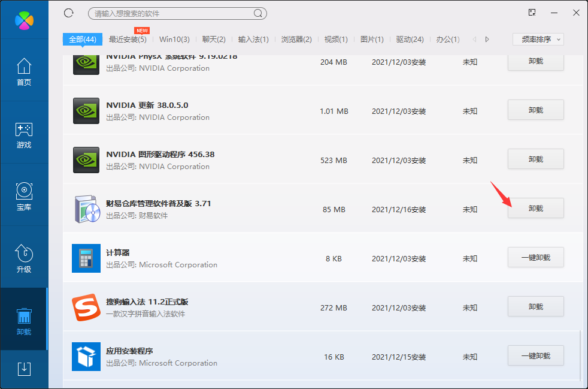This screenshot has height=389, width=588.
Task: Click the 16 KB size cell
Action: pyautogui.click(x=334, y=357)
